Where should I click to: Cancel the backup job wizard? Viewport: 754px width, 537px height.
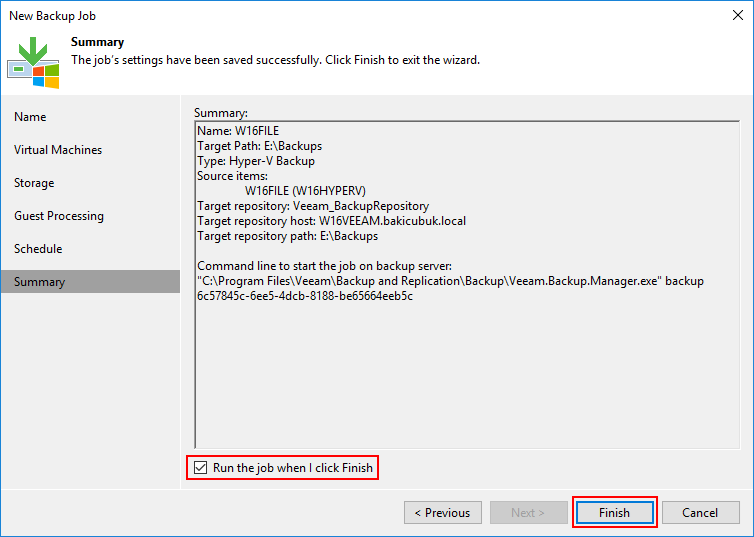click(701, 512)
